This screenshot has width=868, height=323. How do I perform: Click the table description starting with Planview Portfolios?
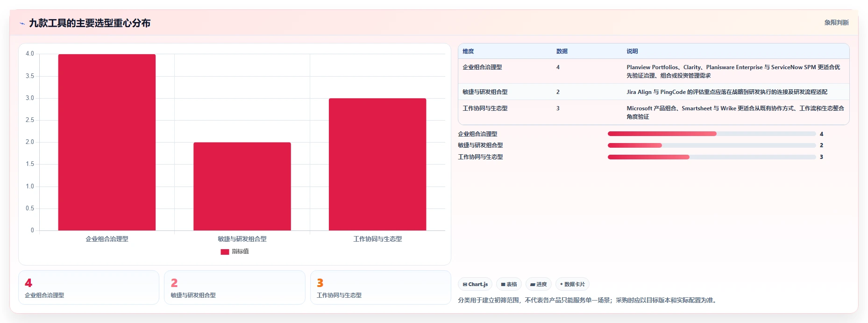(733, 72)
